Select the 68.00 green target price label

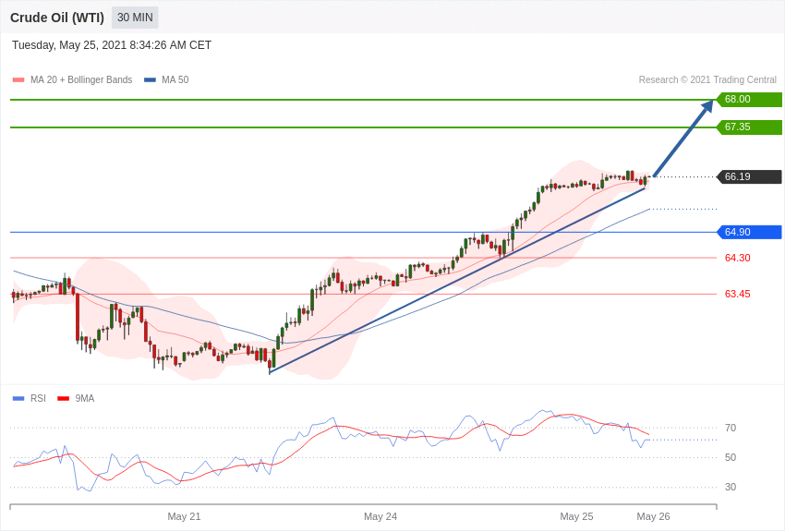tap(749, 100)
